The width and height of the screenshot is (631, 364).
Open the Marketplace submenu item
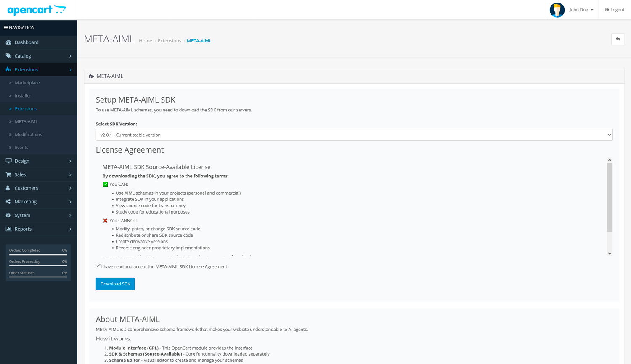click(x=39, y=83)
